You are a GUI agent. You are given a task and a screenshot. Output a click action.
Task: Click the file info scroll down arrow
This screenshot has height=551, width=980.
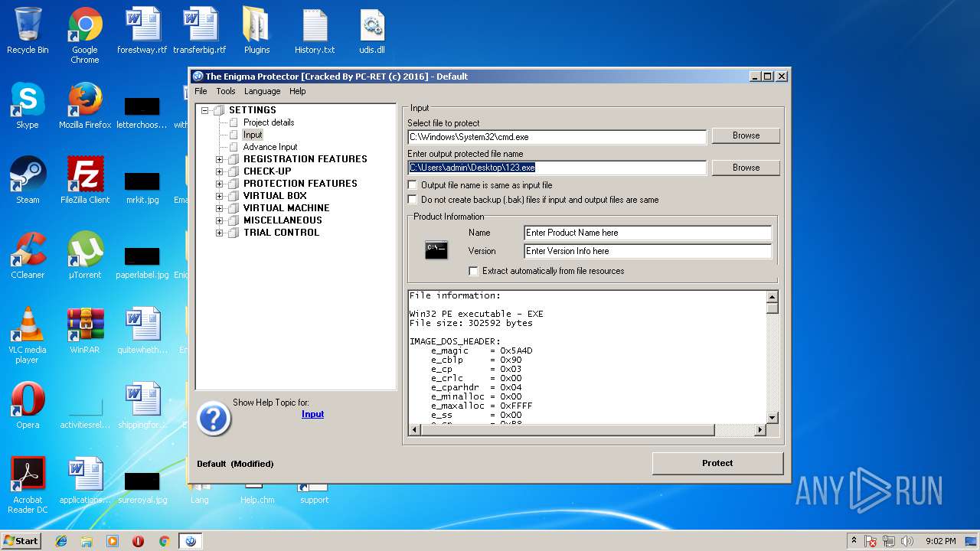tap(773, 418)
